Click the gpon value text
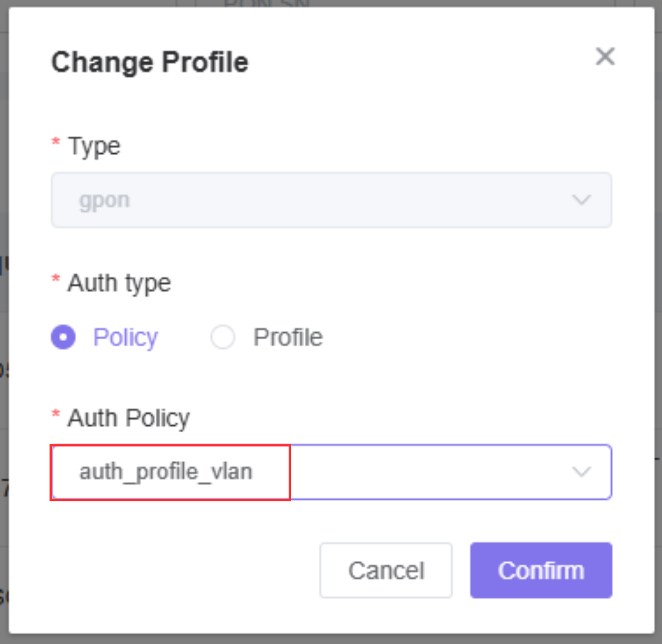Screen dimensions: 662x644 104,200
